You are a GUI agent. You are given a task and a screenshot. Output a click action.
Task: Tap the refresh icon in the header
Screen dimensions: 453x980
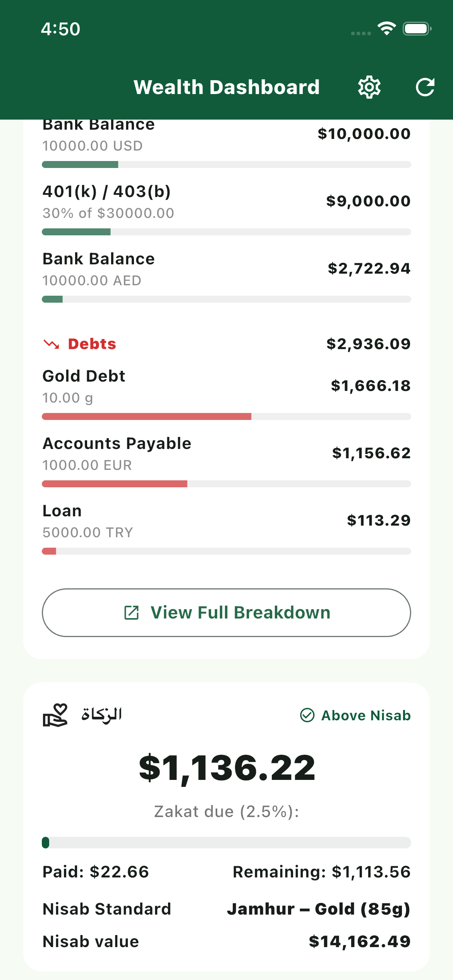click(425, 87)
